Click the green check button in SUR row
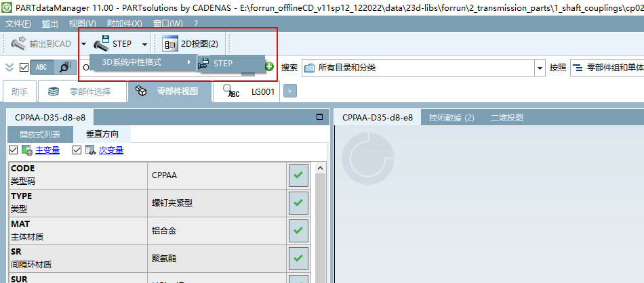This screenshot has width=644, height=283. (298, 280)
